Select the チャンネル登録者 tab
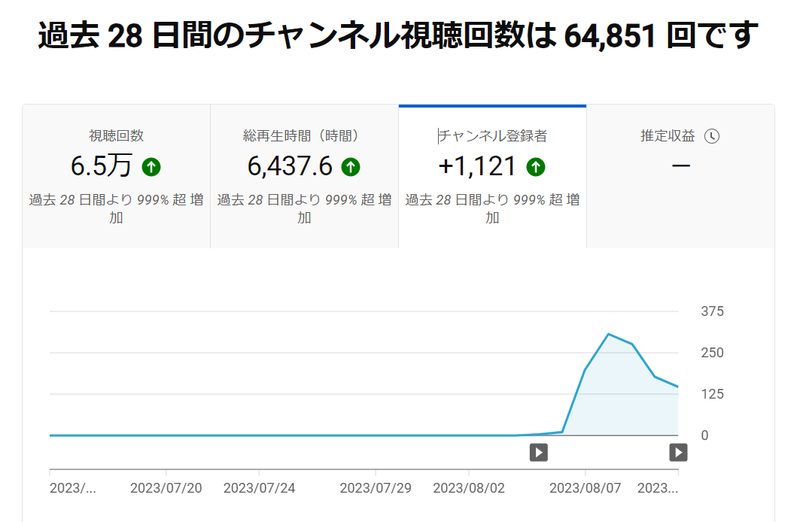Image resolution: width=800 pixels, height=522 pixels. (x=492, y=177)
